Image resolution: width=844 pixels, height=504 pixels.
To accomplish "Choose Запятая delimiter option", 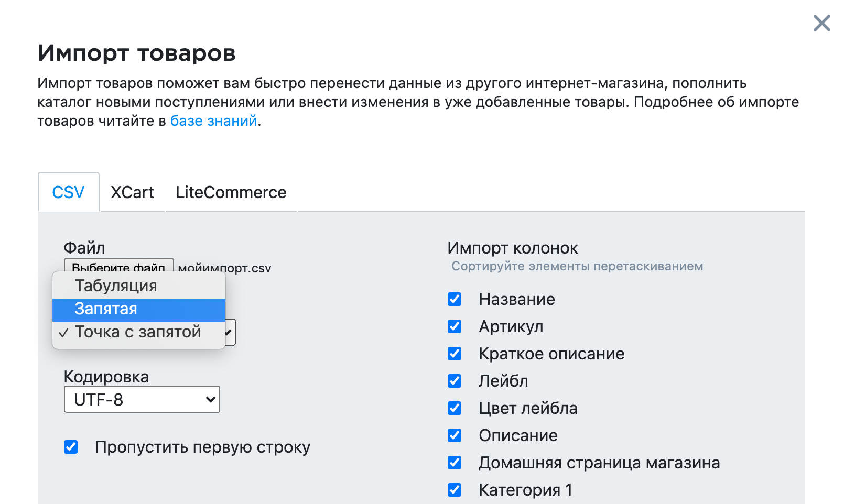I will pyautogui.click(x=139, y=309).
